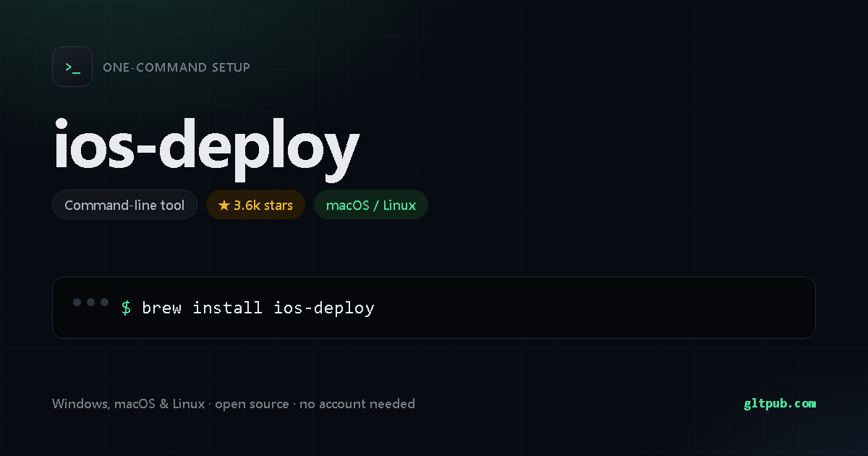This screenshot has height=456, width=868.
Task: Click the terminal prompt icon
Action: click(72, 67)
